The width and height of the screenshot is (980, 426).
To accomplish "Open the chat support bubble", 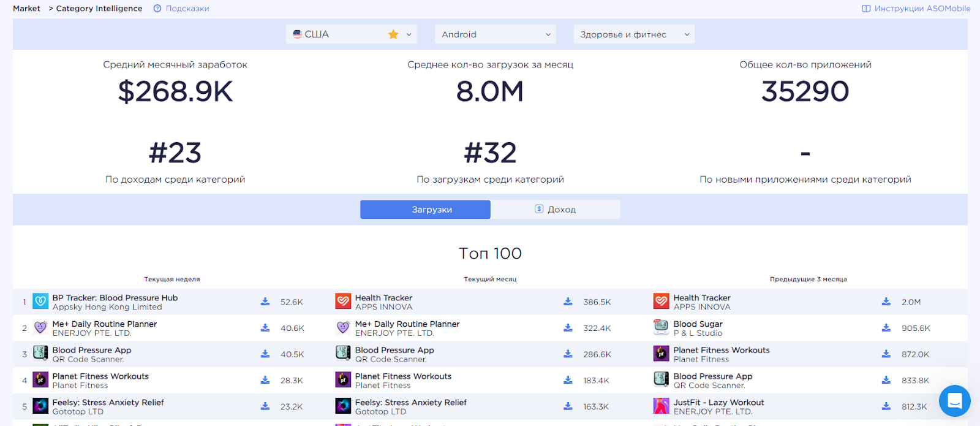I will pos(954,401).
